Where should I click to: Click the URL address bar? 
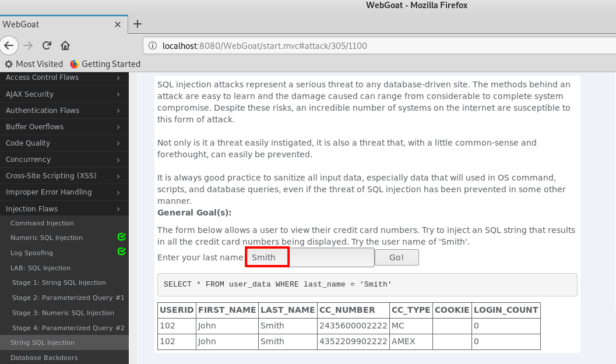point(379,46)
